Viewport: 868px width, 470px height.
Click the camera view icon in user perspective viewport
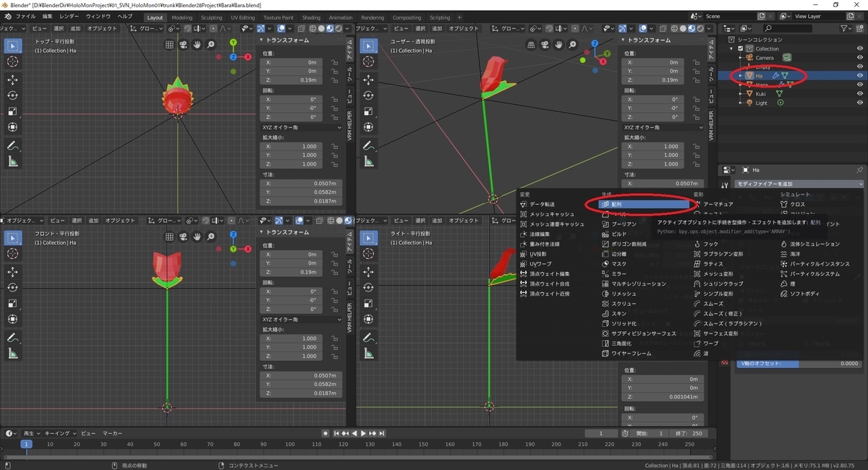tap(543, 44)
